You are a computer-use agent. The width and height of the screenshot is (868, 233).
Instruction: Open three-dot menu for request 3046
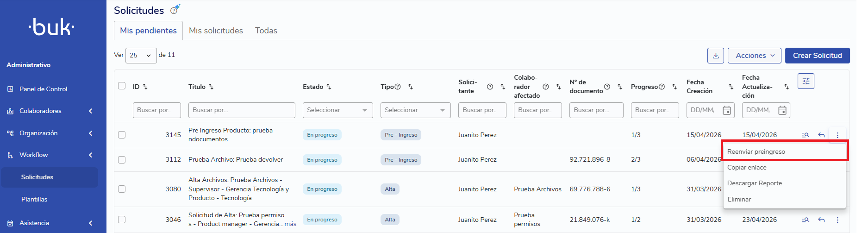click(x=837, y=220)
